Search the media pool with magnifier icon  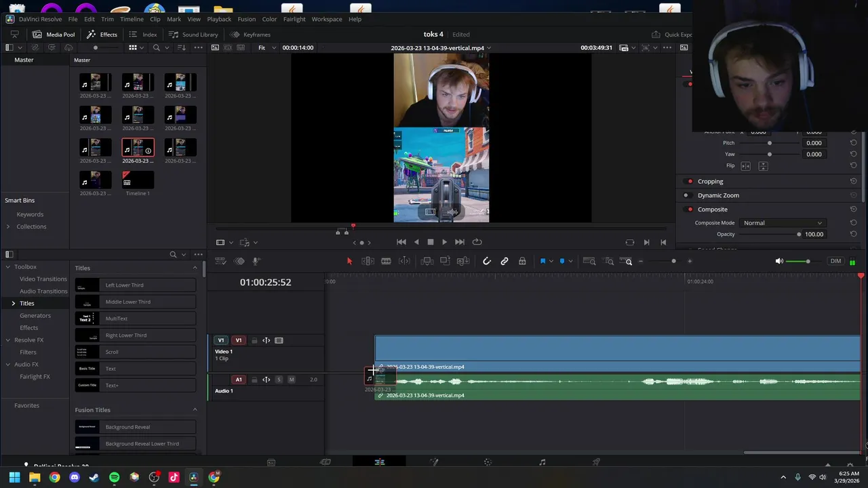157,47
